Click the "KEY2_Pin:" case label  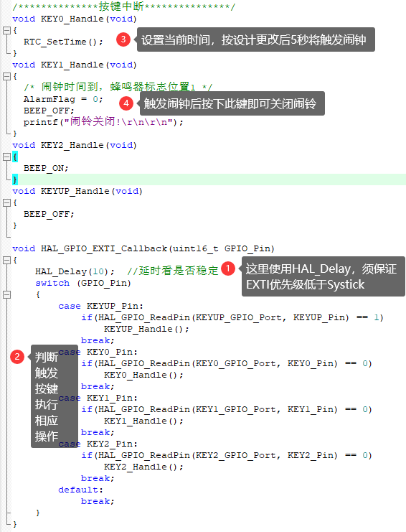pyautogui.click(x=112, y=444)
